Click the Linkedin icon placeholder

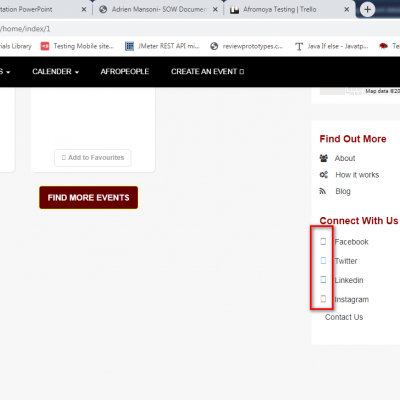click(323, 279)
